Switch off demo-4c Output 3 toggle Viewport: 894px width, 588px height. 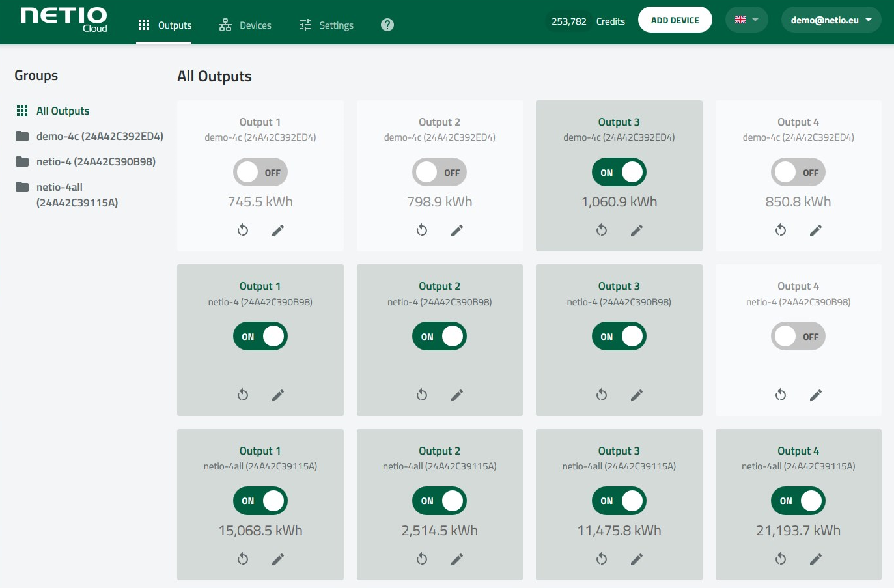coord(619,173)
